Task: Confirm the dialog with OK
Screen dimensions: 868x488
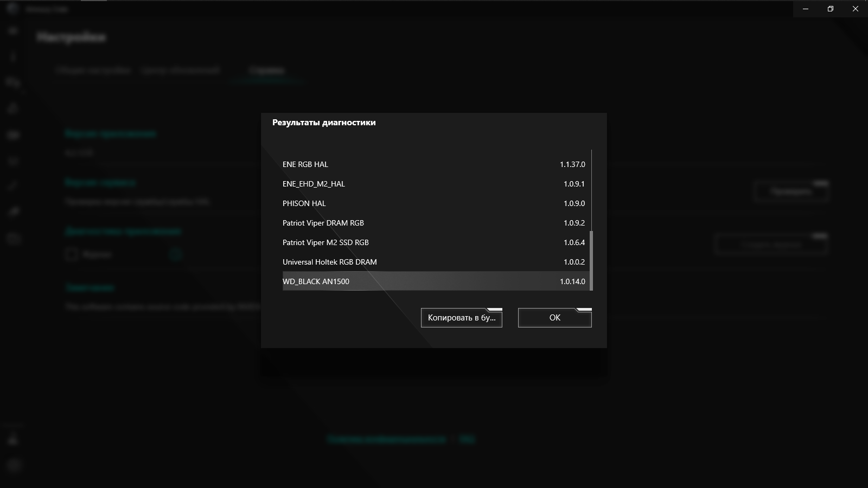Action: point(555,318)
